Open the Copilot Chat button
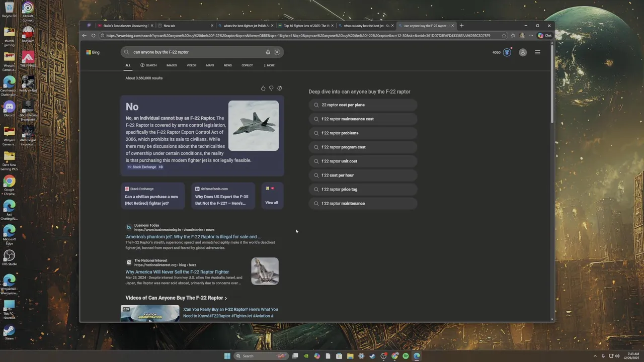The height and width of the screenshot is (362, 644). tap(544, 36)
